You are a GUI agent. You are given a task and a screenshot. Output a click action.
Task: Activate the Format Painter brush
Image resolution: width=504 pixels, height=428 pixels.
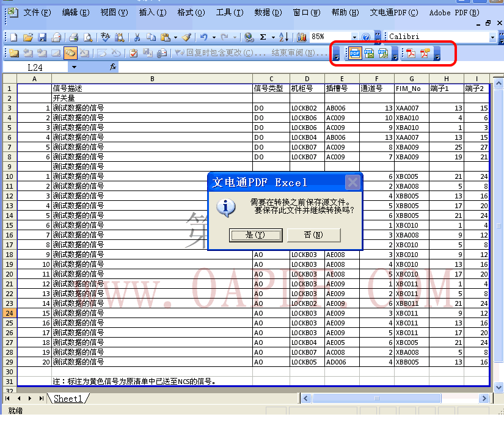coord(186,37)
